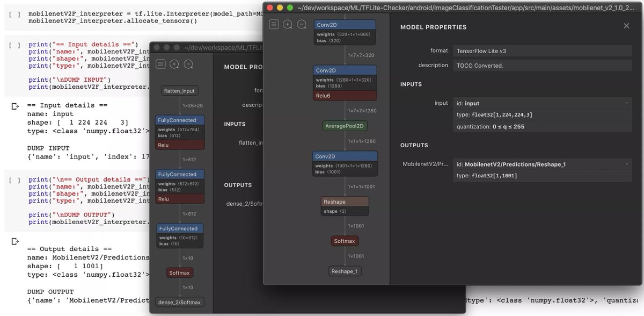Select the Relu6 activation inside the Conv2D node

pos(345,95)
